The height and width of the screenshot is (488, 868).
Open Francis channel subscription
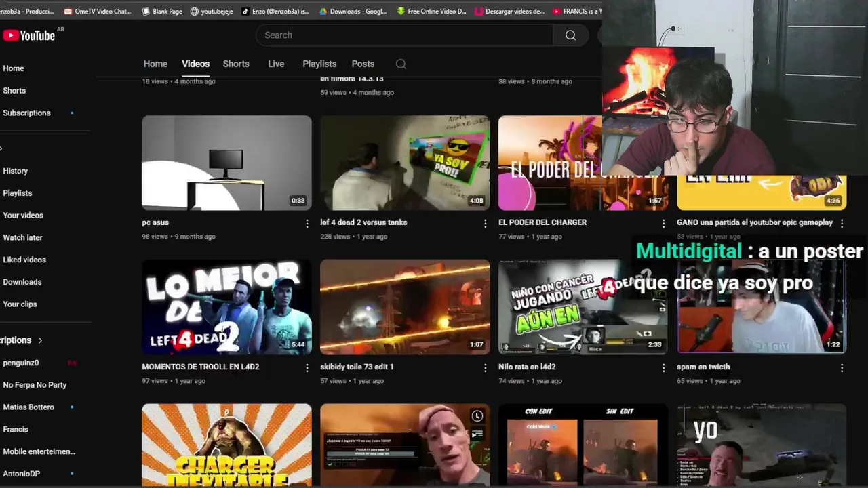coord(16,430)
